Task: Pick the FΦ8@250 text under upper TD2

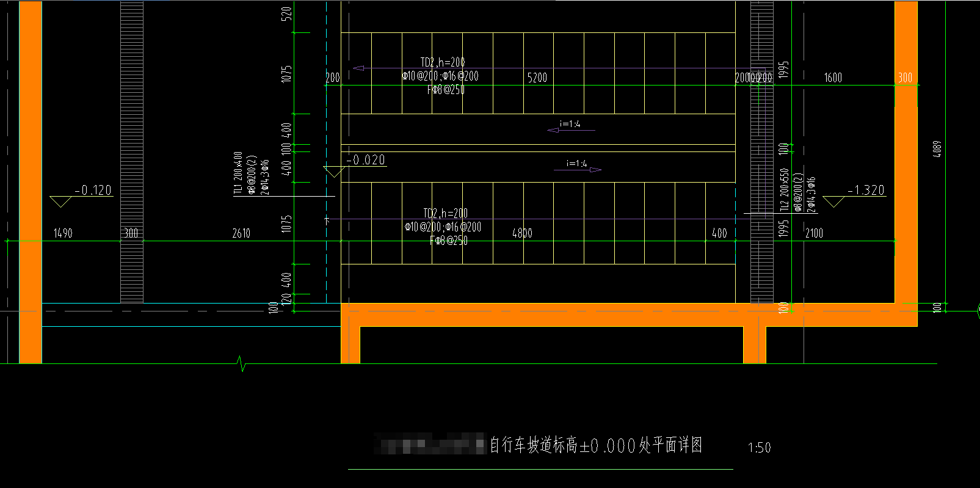Action: pyautogui.click(x=446, y=90)
